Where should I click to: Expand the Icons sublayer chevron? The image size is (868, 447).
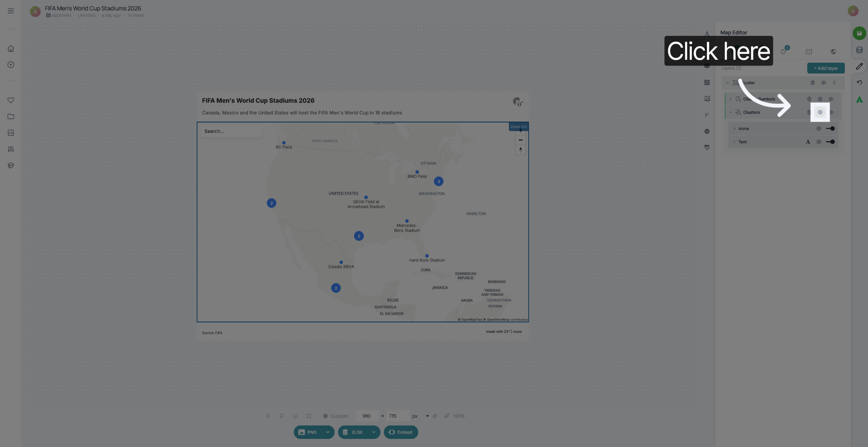(734, 128)
